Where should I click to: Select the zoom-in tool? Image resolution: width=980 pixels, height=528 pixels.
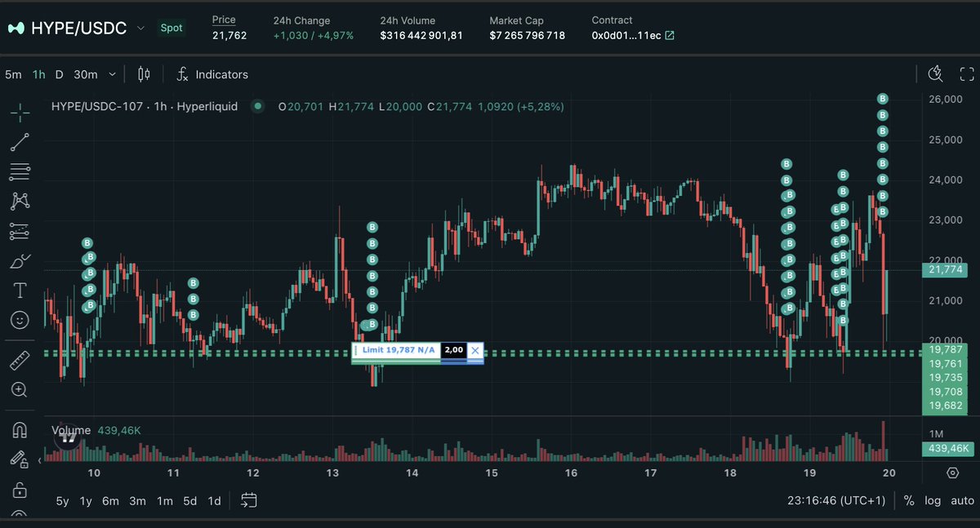pyautogui.click(x=20, y=390)
